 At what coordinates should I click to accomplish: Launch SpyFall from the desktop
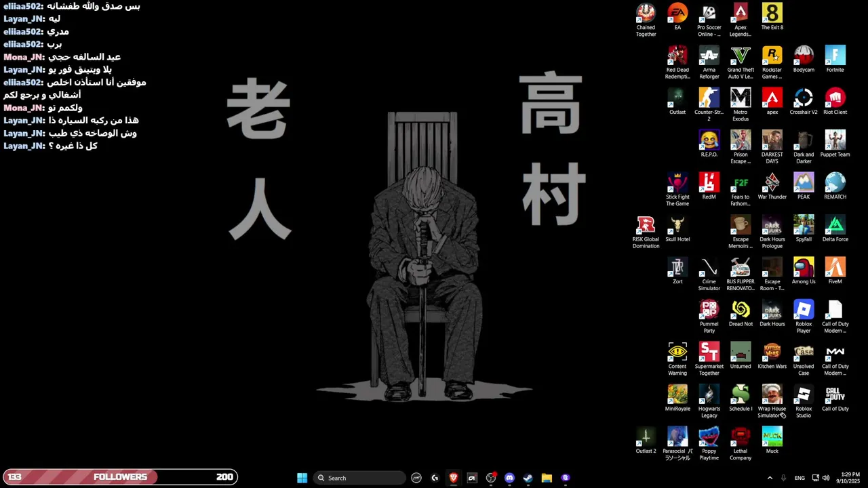click(x=804, y=229)
